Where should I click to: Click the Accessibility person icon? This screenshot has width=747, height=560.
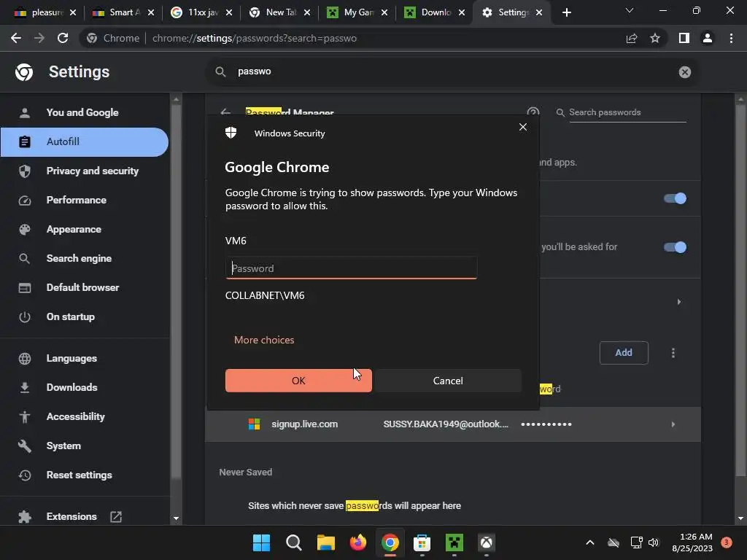pyautogui.click(x=25, y=416)
